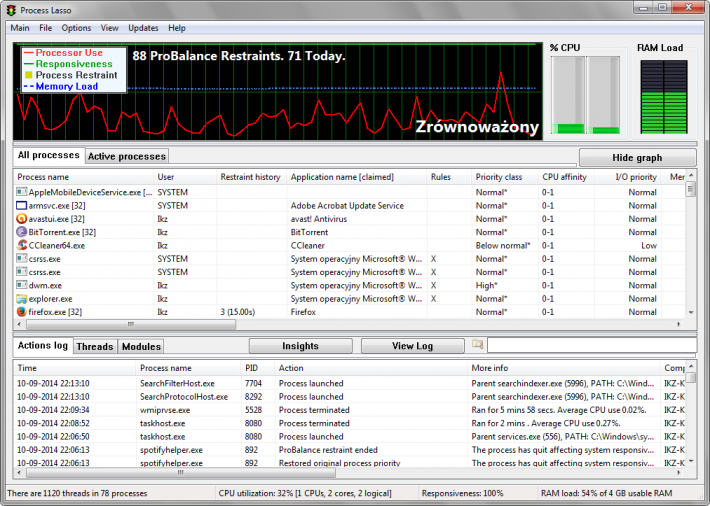The width and height of the screenshot is (710, 506).
Task: Click the log folder icon beside View Log
Action: [x=477, y=345]
